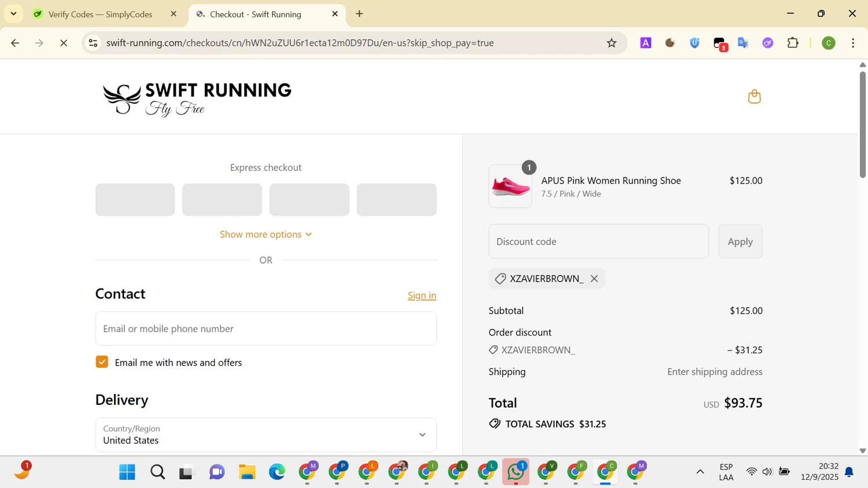
Task: Open the ESP LAA language switcher
Action: click(726, 472)
